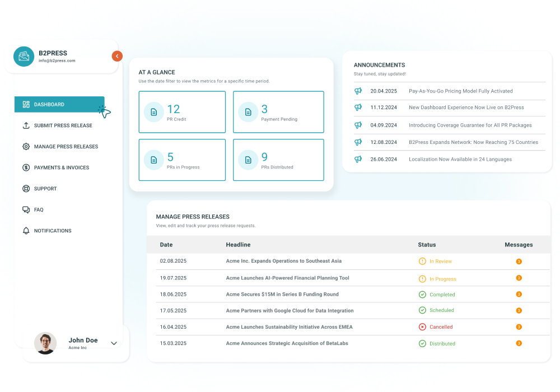Click the document icon in the PR Credit card
The height and width of the screenshot is (392, 560).
[153, 112]
